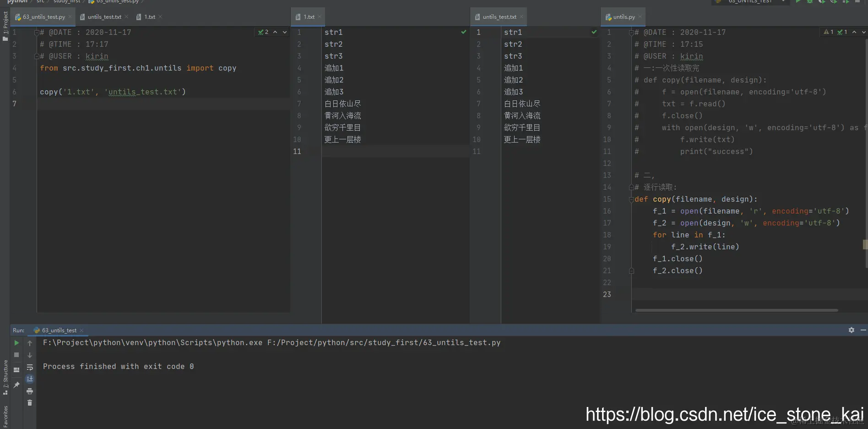
Task: Collapse comment block at line 1 of untils.py
Action: pyautogui.click(x=631, y=33)
